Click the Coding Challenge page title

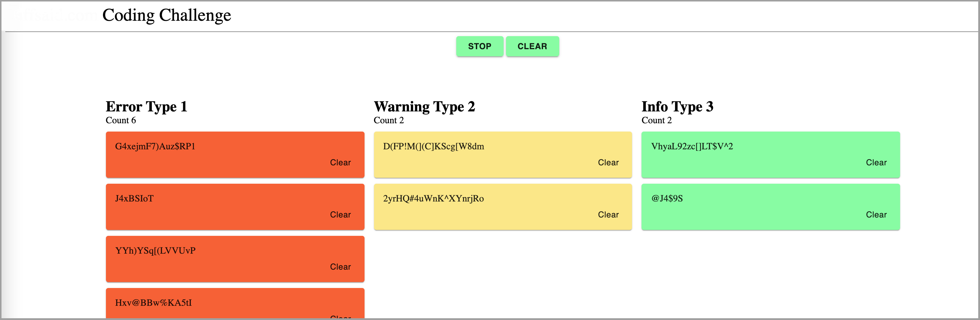[x=167, y=16]
